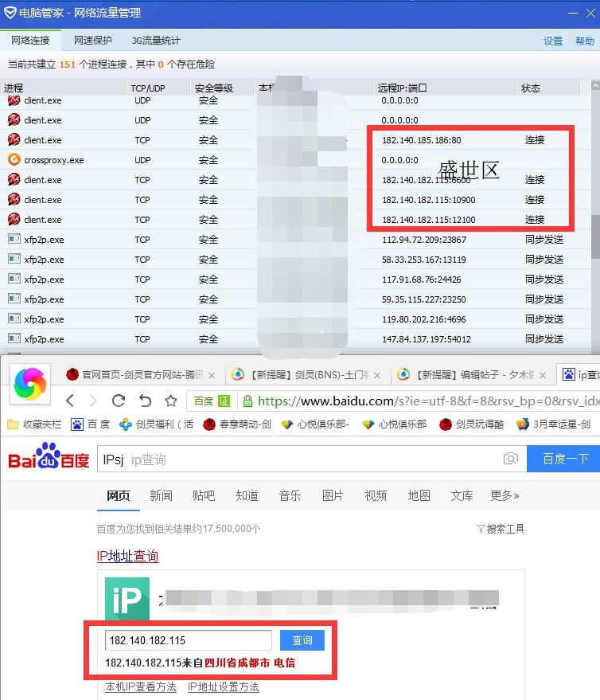This screenshot has width=600, height=700.
Task: Reload the current page
Action: 119,401
